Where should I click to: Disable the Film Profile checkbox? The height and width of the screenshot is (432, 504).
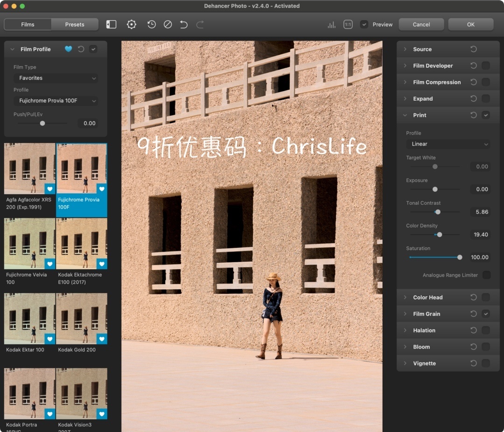click(93, 49)
